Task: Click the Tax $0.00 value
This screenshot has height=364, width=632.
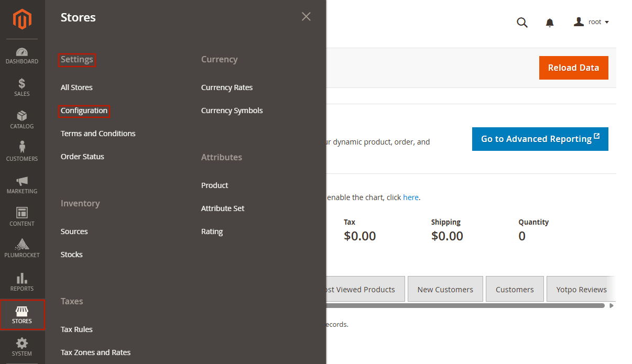Action: click(x=360, y=236)
